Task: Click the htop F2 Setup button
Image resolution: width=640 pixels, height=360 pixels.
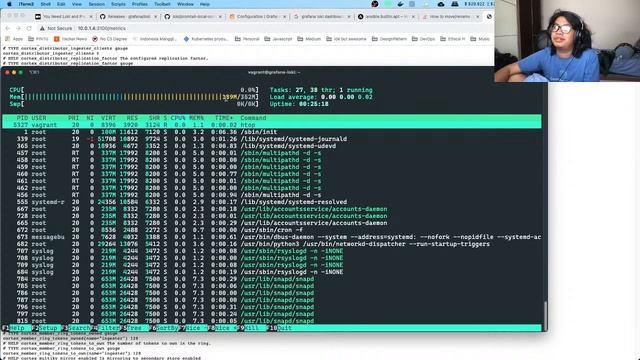Action: coord(48,328)
